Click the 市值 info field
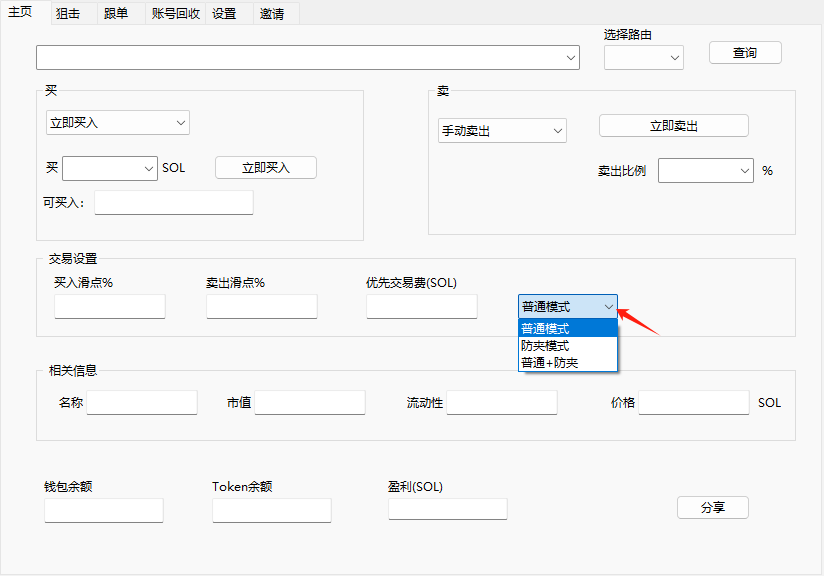 point(310,403)
